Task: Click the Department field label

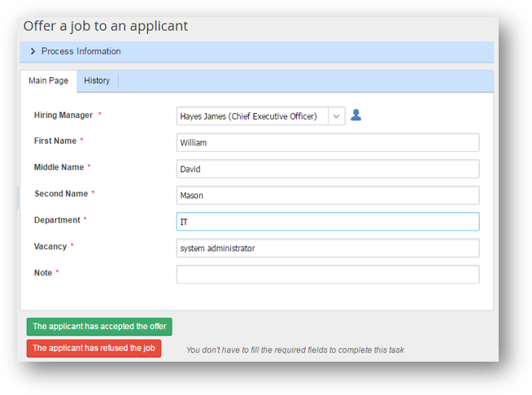Action: pos(57,220)
